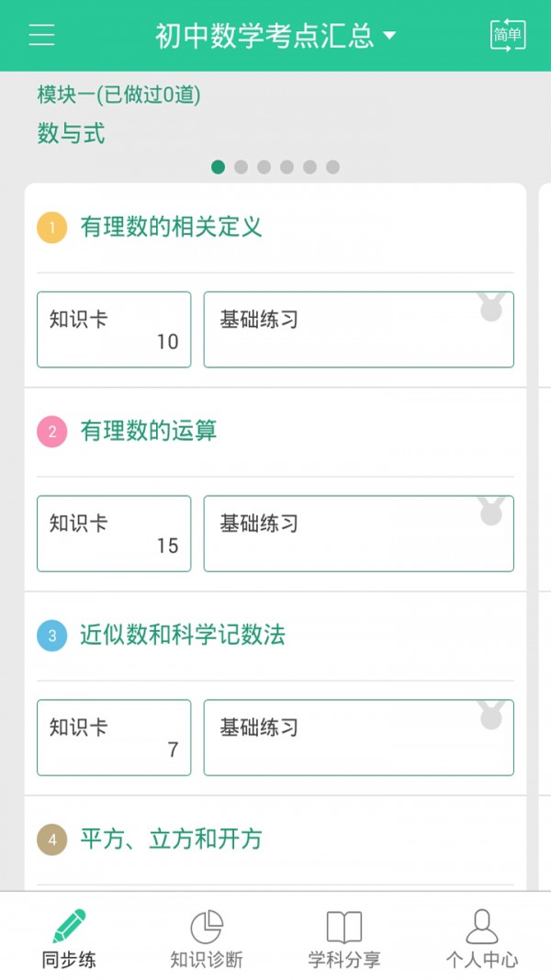Open the hamburger navigation menu
Viewport: 551px width, 980px height.
(x=40, y=35)
